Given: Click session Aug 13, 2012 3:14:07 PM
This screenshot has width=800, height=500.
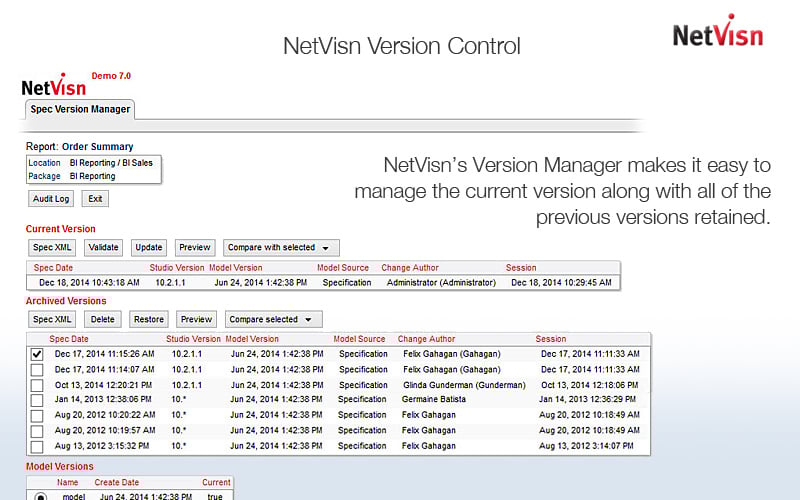Looking at the screenshot, I should 586,445.
